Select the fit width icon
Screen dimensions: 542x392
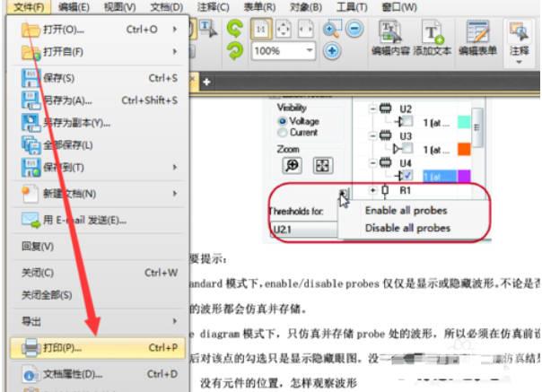[306, 29]
